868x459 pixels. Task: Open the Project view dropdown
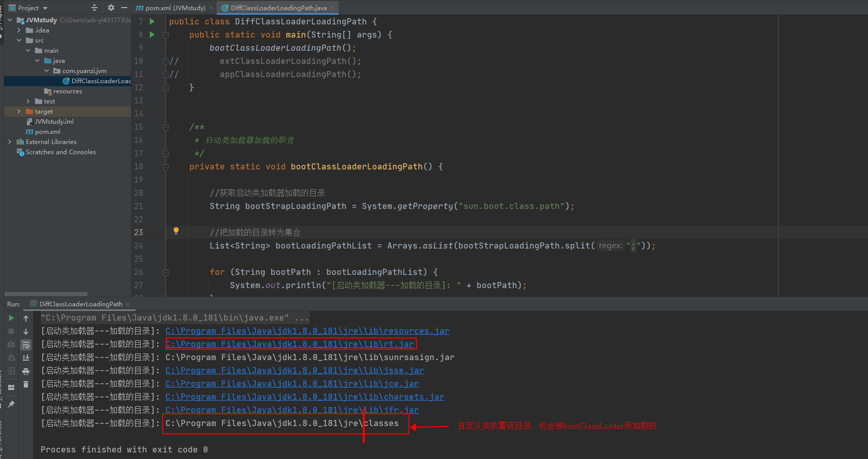[x=45, y=8]
